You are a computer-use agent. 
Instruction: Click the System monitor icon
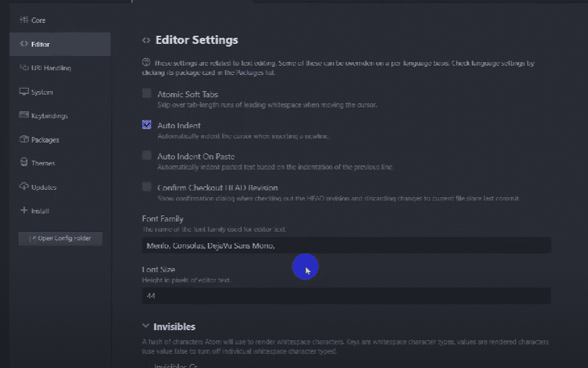click(x=24, y=92)
